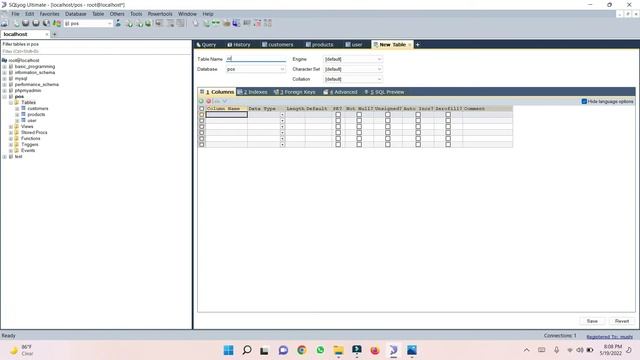The height and width of the screenshot is (360, 640).
Task: Click the Table Name input field
Action: (x=256, y=59)
